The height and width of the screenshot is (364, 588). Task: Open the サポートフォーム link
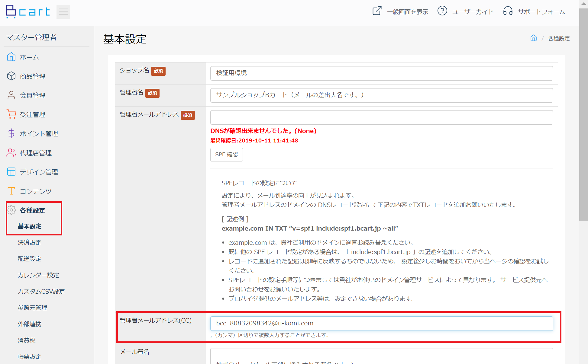coord(541,12)
